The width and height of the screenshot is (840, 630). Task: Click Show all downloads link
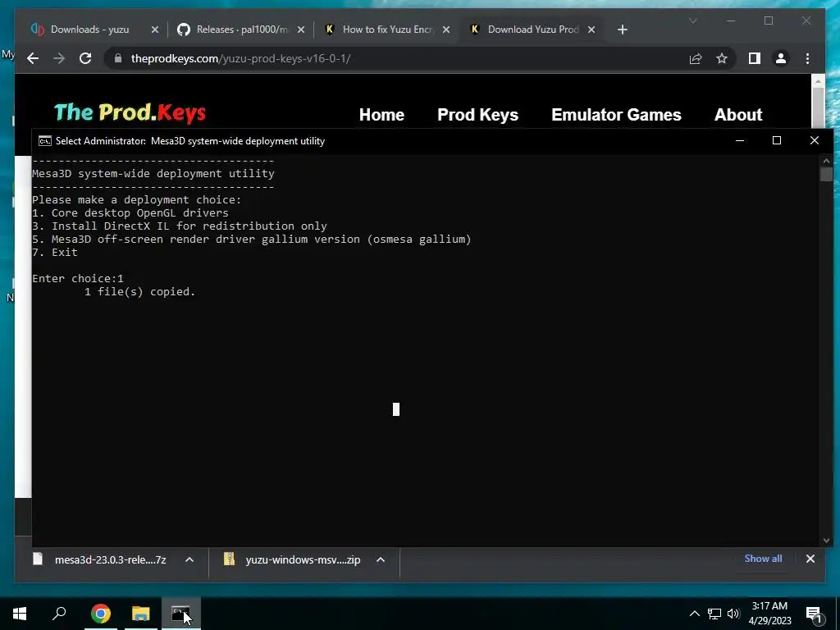pyautogui.click(x=763, y=558)
